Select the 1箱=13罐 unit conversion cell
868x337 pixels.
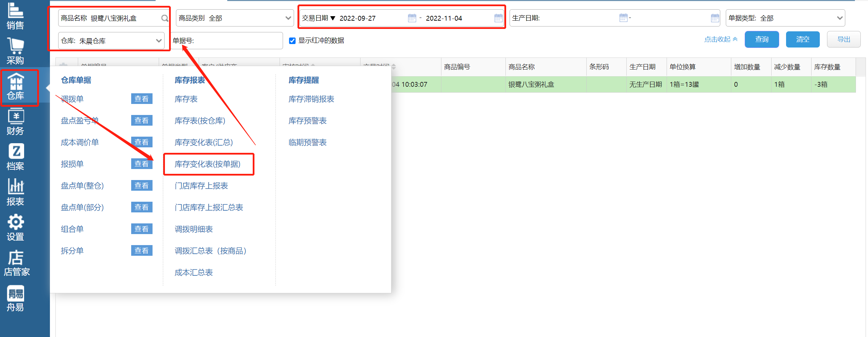[699, 84]
